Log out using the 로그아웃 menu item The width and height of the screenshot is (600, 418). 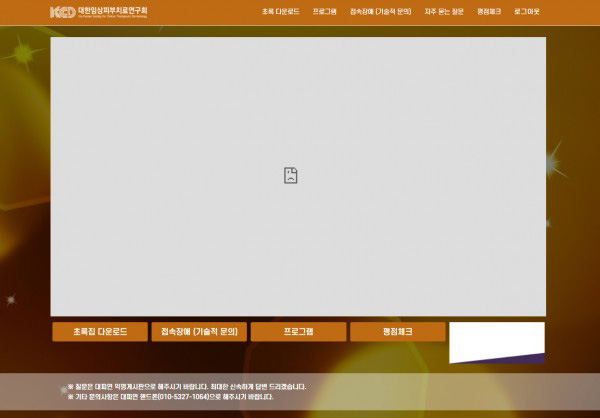point(527,12)
